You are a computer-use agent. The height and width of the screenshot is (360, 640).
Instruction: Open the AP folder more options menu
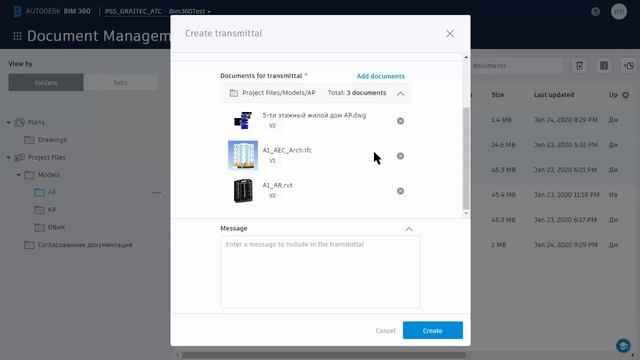click(157, 193)
